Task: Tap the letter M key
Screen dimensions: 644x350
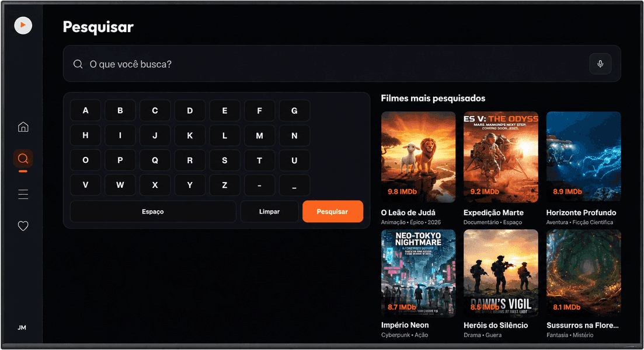Action: [x=260, y=135]
